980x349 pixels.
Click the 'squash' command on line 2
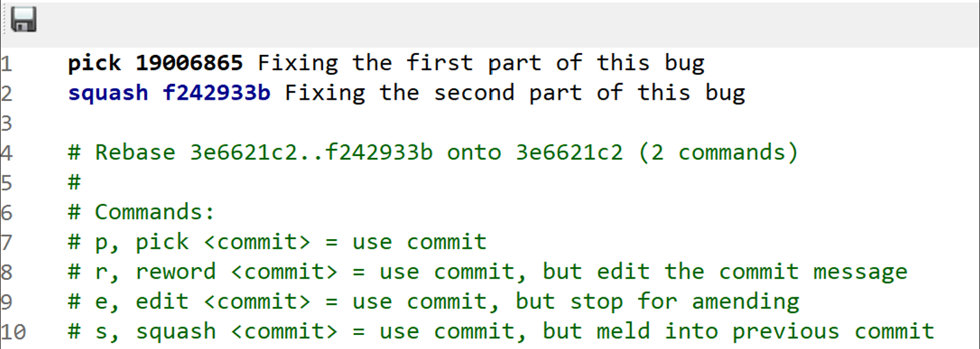pyautogui.click(x=108, y=93)
